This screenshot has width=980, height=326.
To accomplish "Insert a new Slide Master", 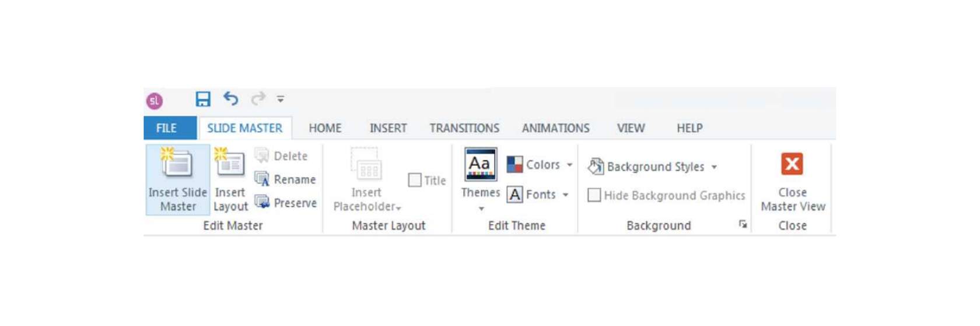I will [x=178, y=180].
